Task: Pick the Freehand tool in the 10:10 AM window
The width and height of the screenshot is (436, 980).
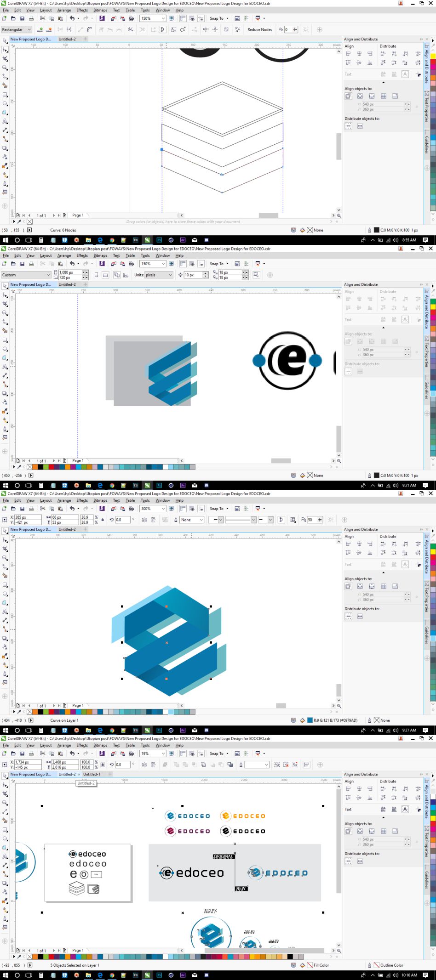Action: 5,811
